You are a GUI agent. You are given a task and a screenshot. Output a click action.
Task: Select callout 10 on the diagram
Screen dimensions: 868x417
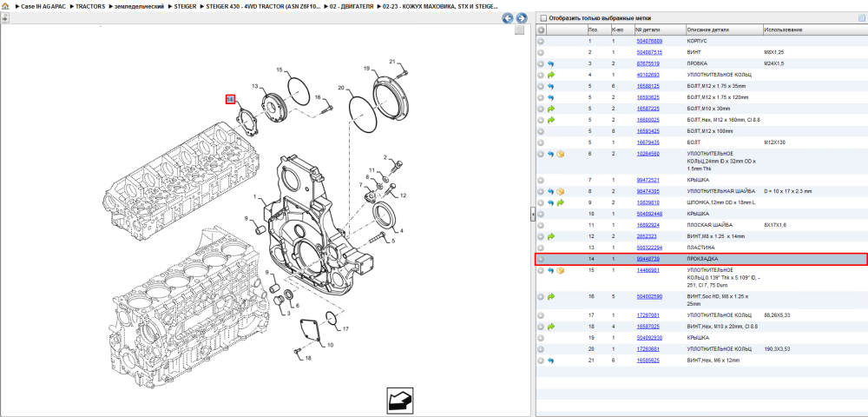331,346
